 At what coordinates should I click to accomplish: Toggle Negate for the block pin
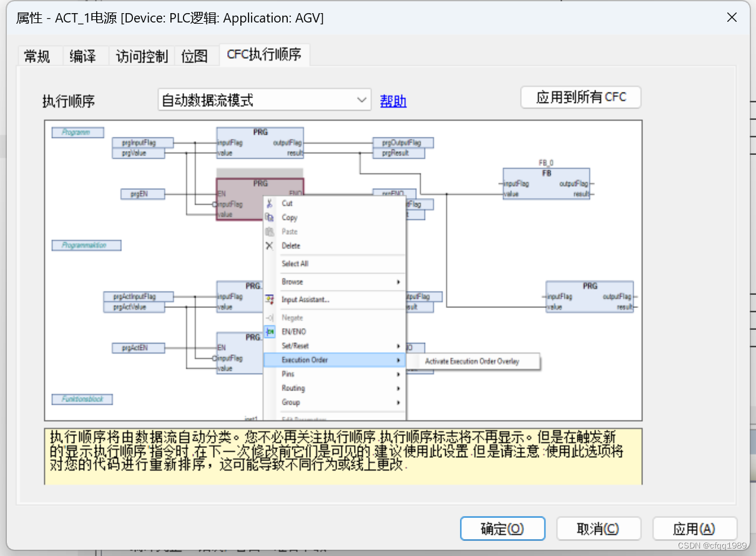293,317
